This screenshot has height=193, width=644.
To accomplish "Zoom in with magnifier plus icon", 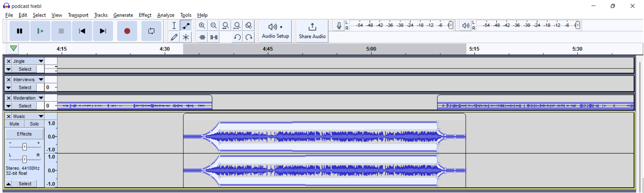I will point(202,26).
